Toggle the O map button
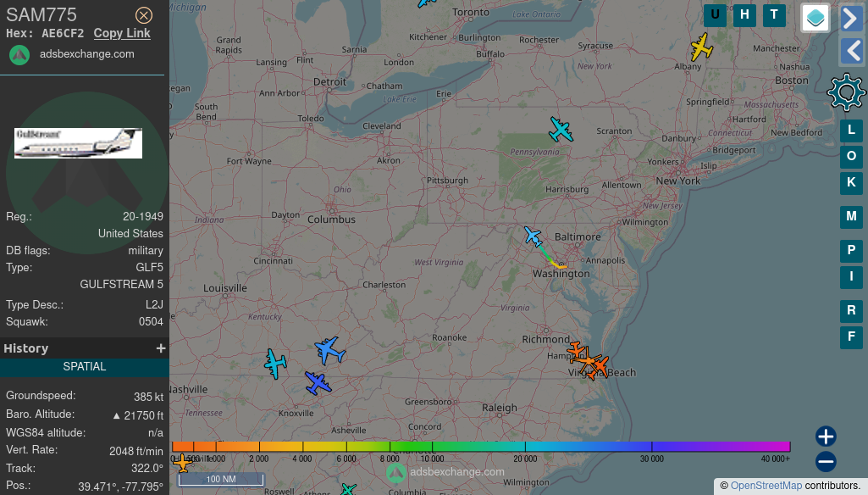This screenshot has height=495, width=868. [x=851, y=156]
